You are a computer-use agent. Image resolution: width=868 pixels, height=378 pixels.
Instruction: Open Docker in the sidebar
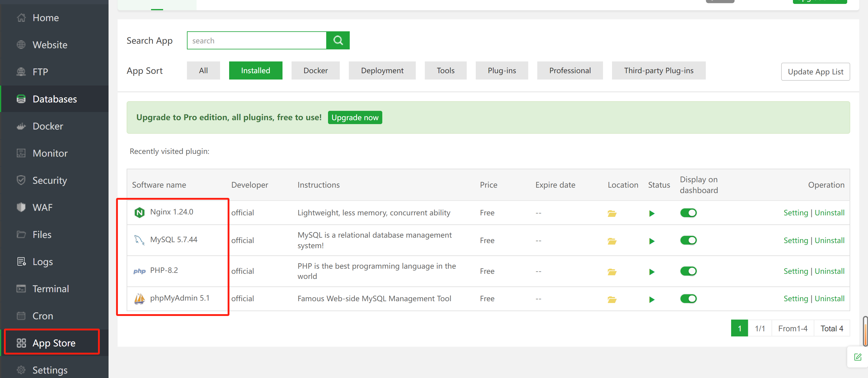pyautogui.click(x=48, y=126)
